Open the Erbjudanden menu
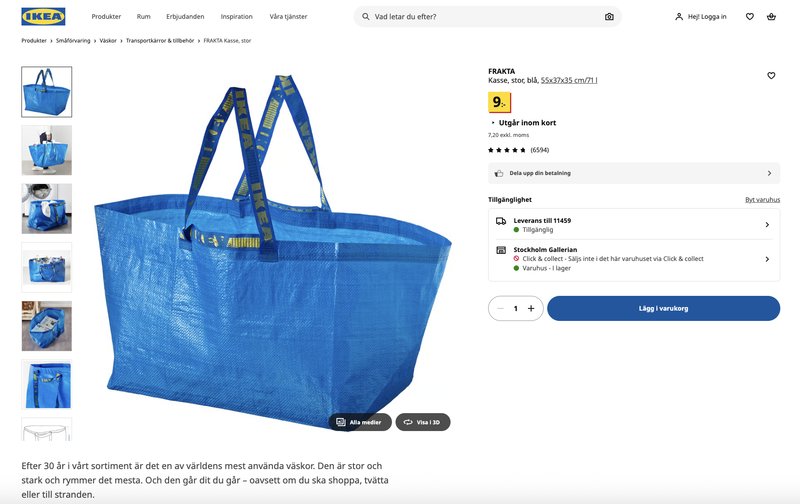800x504 pixels. [185, 16]
